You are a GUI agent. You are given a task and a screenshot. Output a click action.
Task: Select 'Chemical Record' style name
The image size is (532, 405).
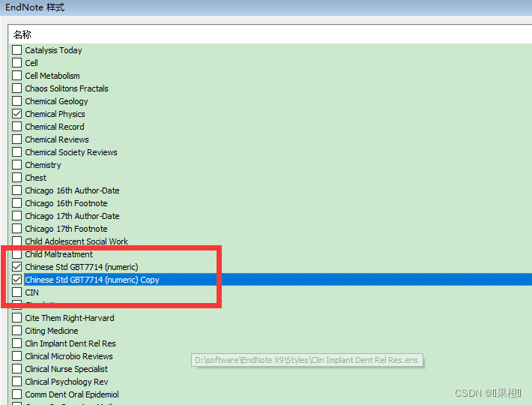[x=55, y=127]
